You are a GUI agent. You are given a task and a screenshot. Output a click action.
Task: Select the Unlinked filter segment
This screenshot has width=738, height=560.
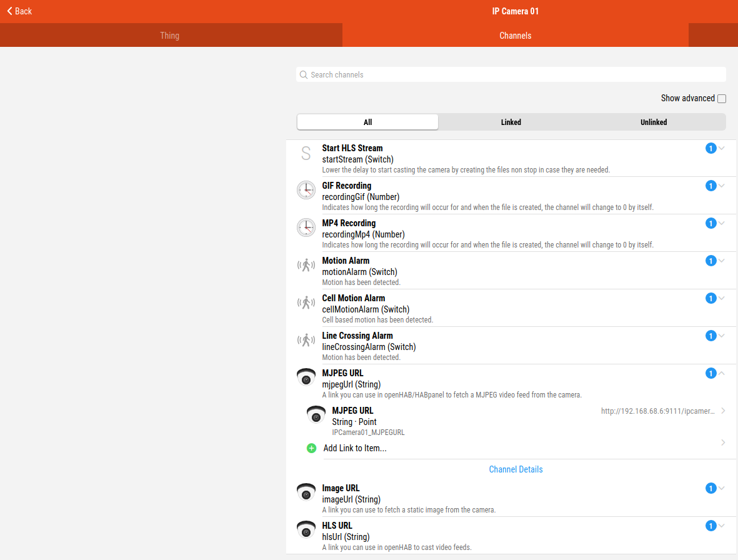coord(654,122)
